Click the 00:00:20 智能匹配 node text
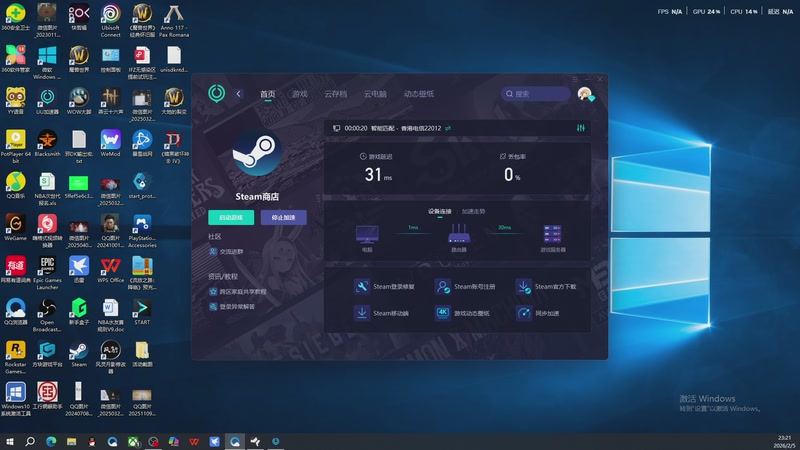 coord(393,128)
